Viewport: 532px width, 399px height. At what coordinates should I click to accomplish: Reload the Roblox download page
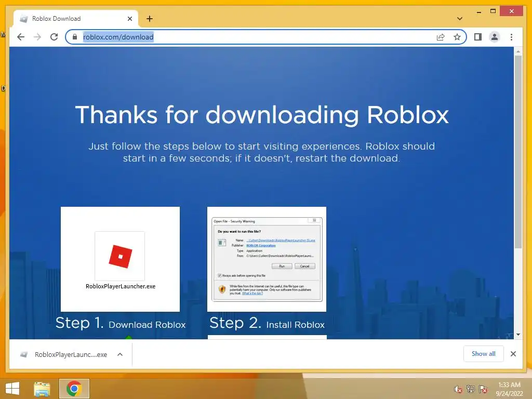(x=54, y=37)
